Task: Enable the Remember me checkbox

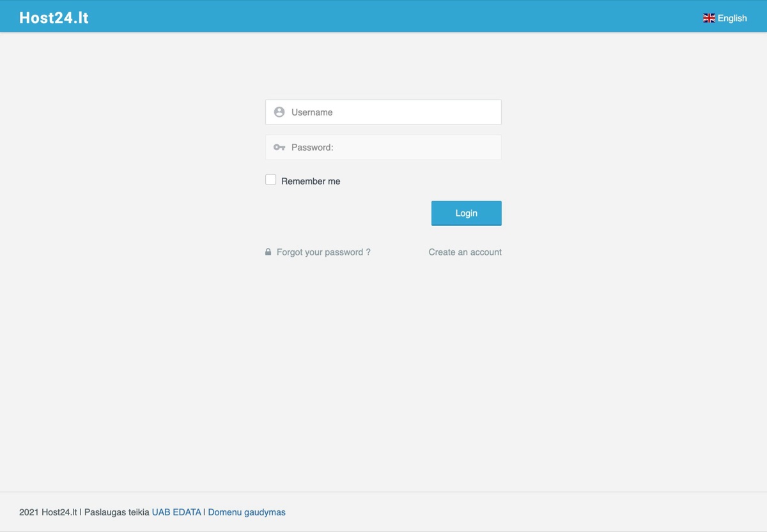Action: pos(271,180)
